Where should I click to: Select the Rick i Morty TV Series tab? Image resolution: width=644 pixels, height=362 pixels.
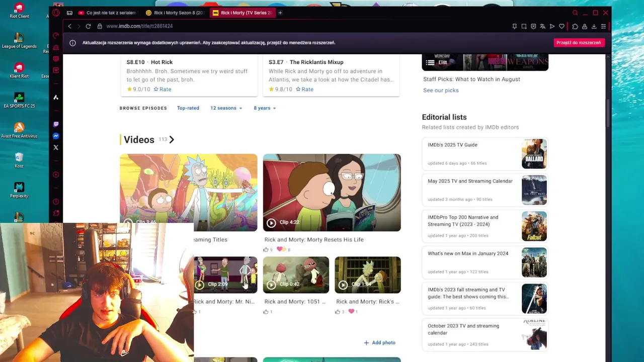click(243, 13)
